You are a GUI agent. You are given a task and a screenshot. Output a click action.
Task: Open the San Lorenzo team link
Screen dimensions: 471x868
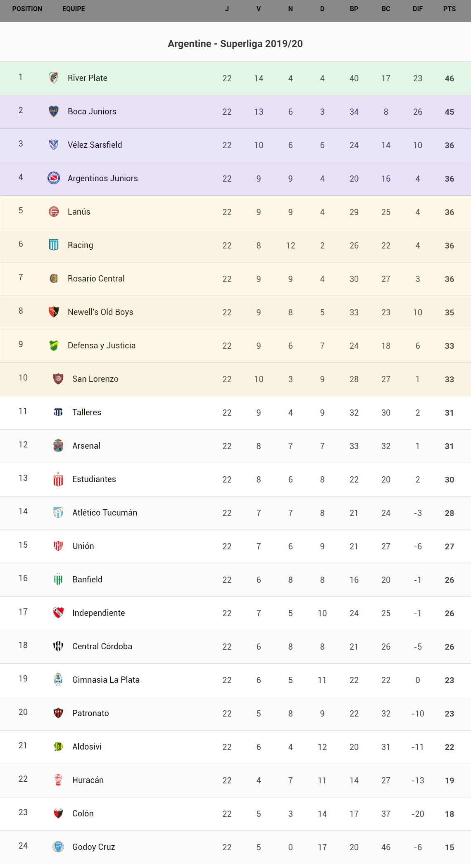click(95, 379)
